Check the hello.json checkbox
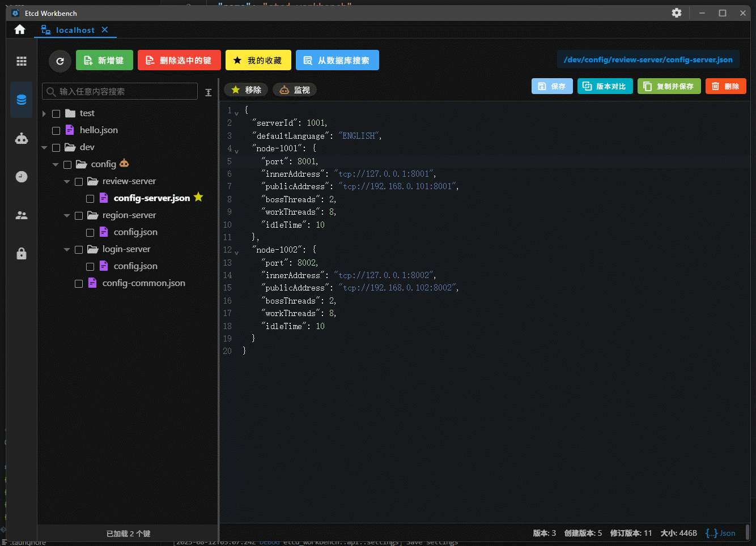The image size is (756, 546). [x=56, y=131]
